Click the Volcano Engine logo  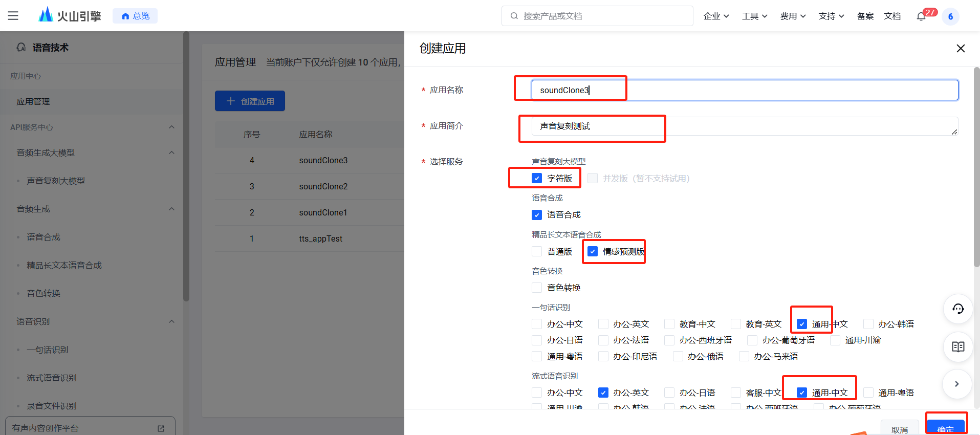(70, 15)
